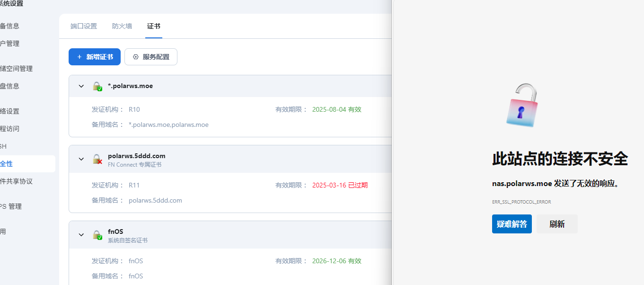
Task: Click the gear icon in 服务配置 button
Action: click(x=136, y=57)
